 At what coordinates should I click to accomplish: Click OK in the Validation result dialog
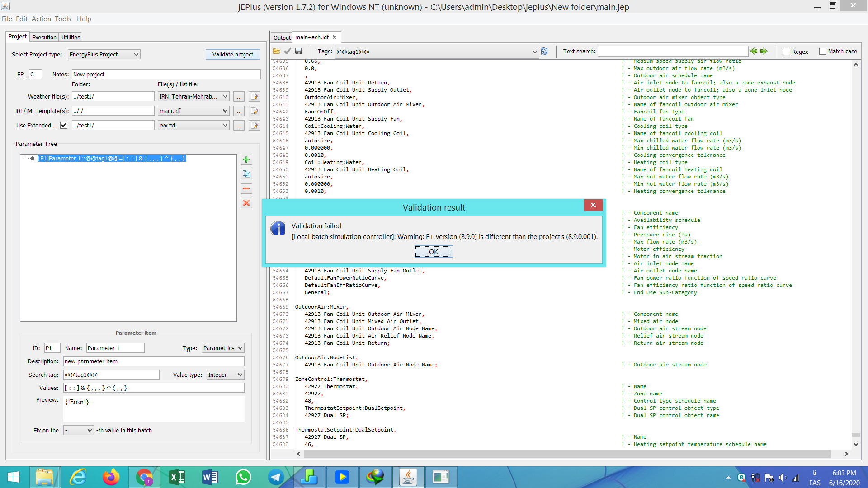[x=434, y=252]
